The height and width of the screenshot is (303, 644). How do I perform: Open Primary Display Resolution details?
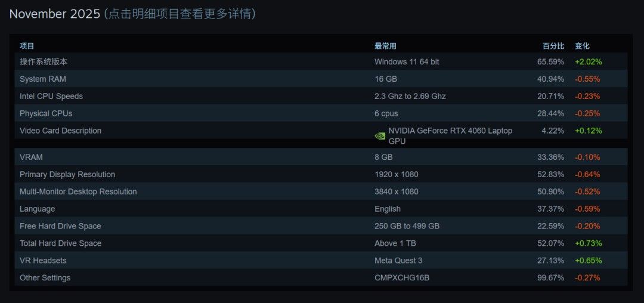67,174
